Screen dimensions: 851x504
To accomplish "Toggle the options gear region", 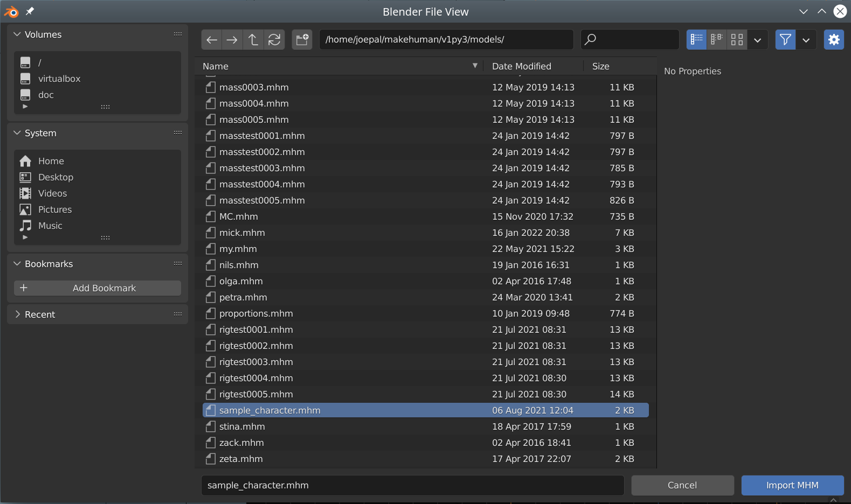I will [834, 39].
